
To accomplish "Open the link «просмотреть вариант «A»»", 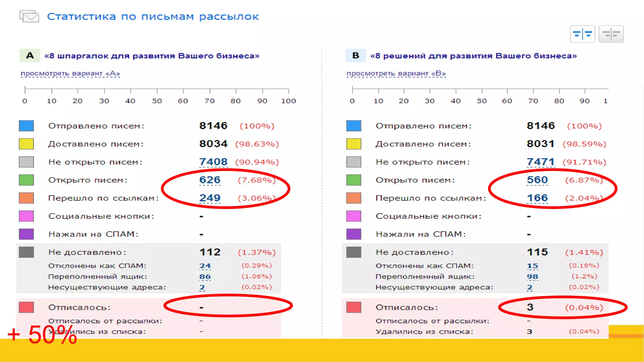I will (x=70, y=74).
